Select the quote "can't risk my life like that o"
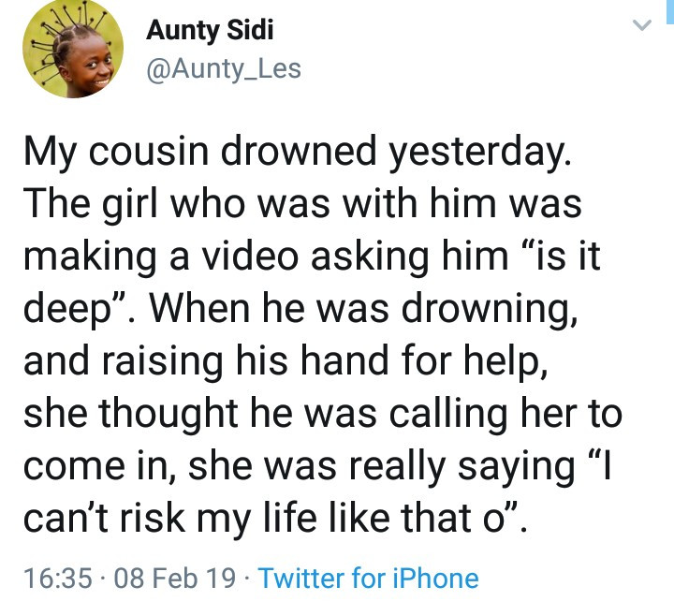 pyautogui.click(x=271, y=518)
